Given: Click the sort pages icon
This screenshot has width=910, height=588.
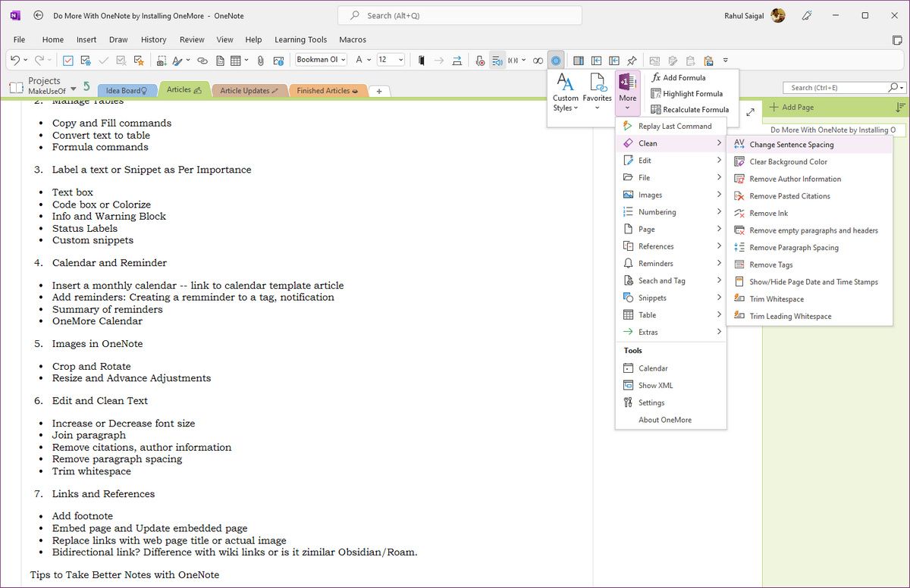Looking at the screenshot, I should 900,108.
